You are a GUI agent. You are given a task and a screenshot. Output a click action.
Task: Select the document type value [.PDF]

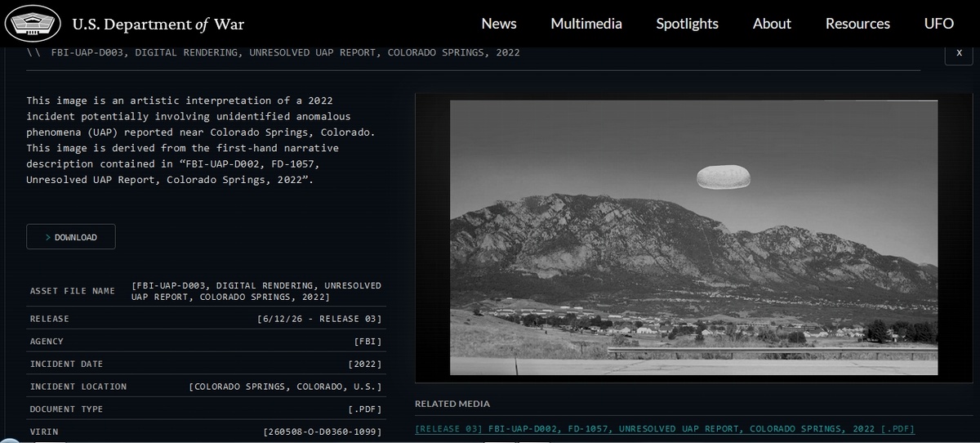pos(365,409)
